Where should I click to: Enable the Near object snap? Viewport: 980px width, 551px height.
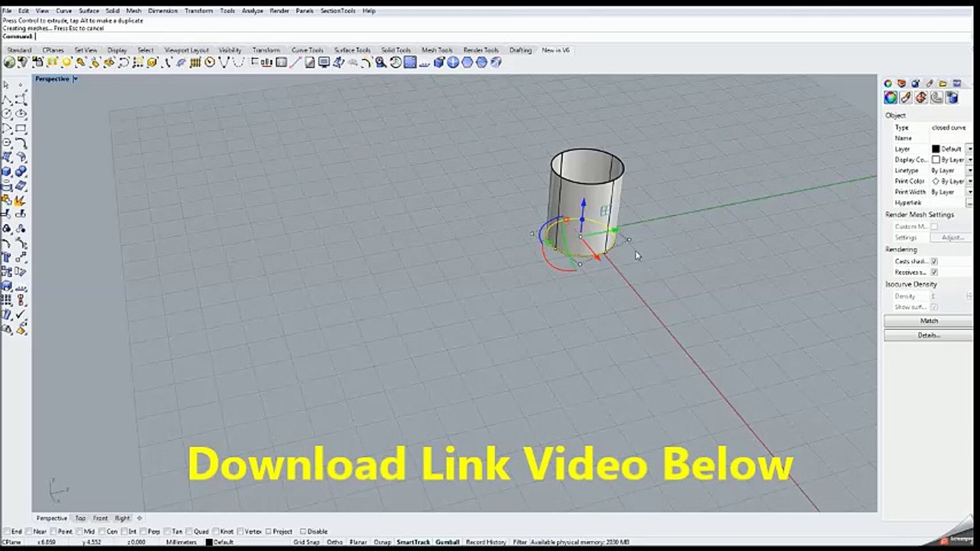point(30,531)
